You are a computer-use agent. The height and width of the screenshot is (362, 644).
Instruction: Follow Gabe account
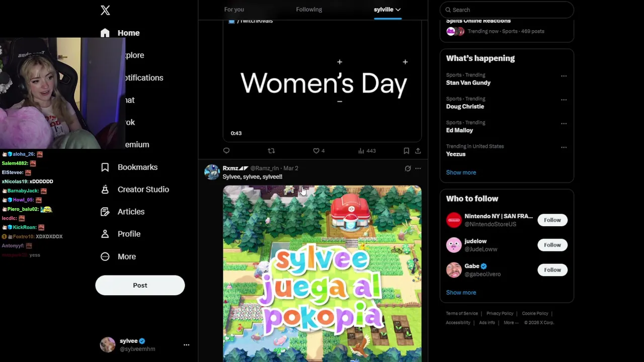[552, 270]
